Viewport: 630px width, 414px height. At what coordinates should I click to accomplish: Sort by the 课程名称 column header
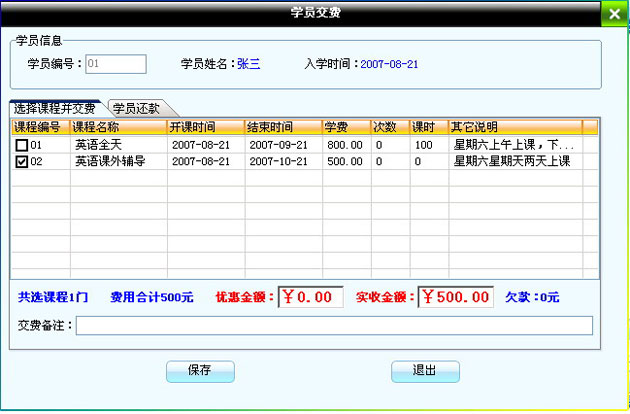[118, 127]
